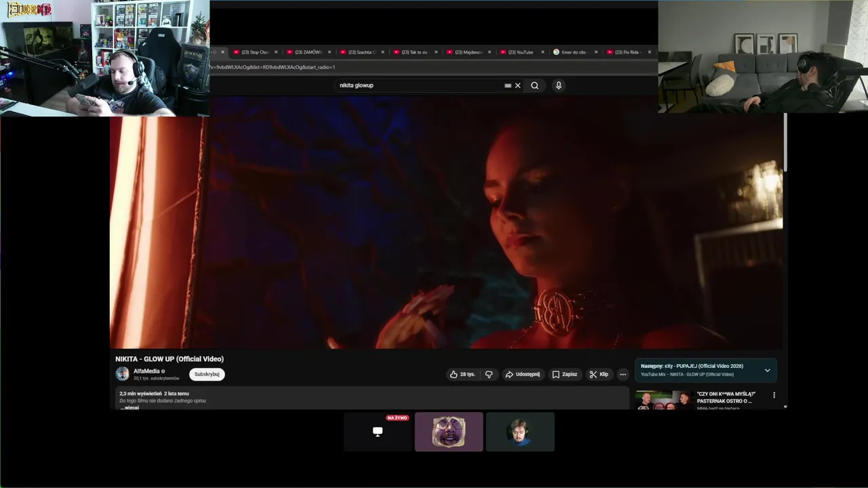Click the Udostępnij share button
The height and width of the screenshot is (488, 868).
(x=522, y=374)
